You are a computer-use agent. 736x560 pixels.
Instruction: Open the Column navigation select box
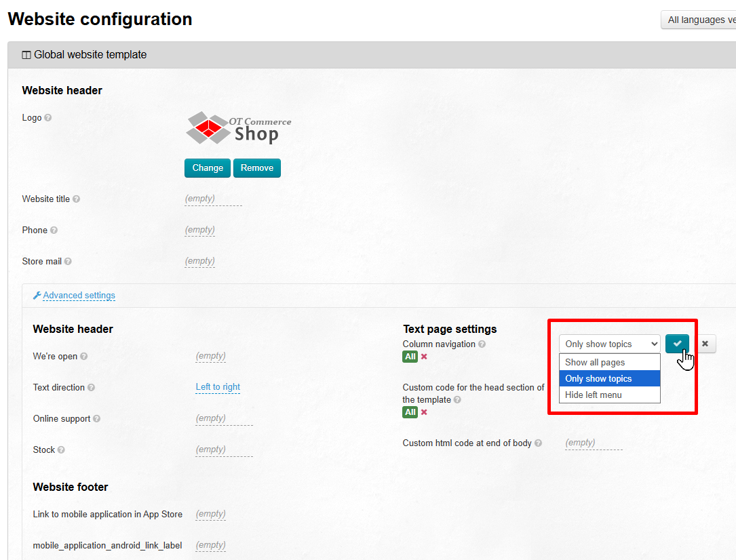point(608,344)
